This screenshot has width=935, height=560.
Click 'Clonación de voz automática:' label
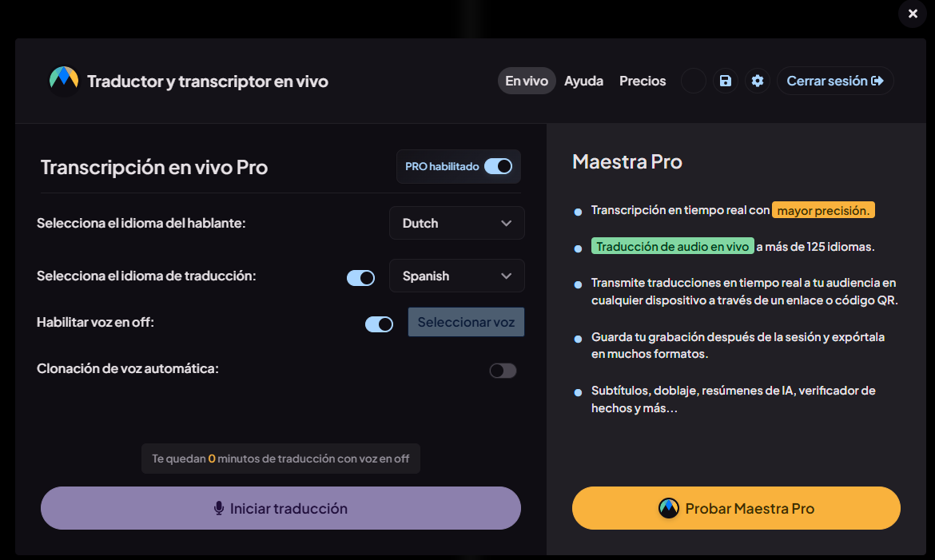coord(128,368)
